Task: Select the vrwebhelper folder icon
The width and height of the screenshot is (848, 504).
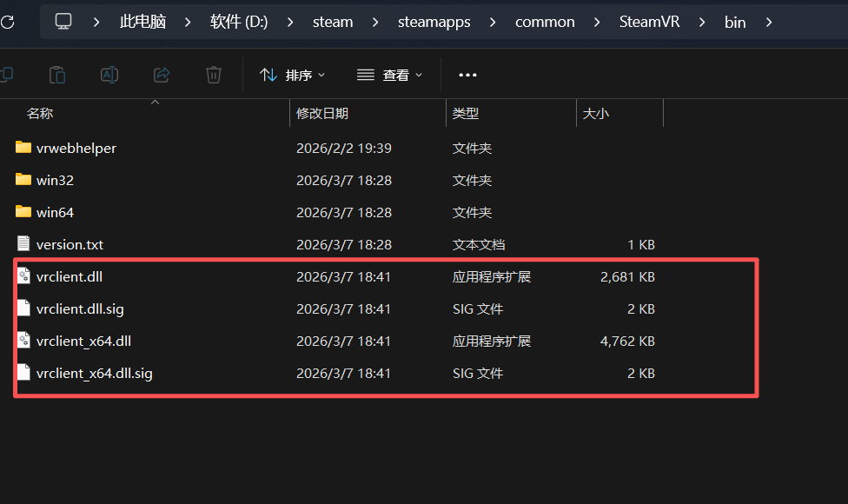Action: [x=23, y=147]
